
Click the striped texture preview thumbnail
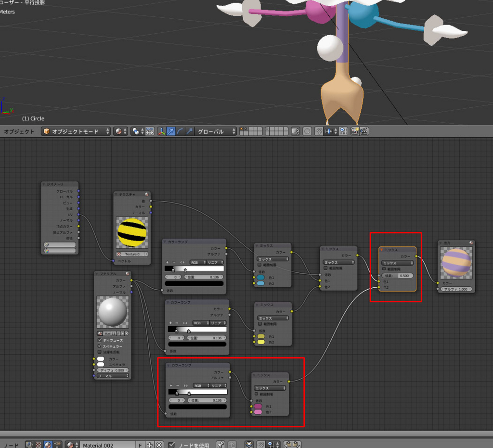132,233
